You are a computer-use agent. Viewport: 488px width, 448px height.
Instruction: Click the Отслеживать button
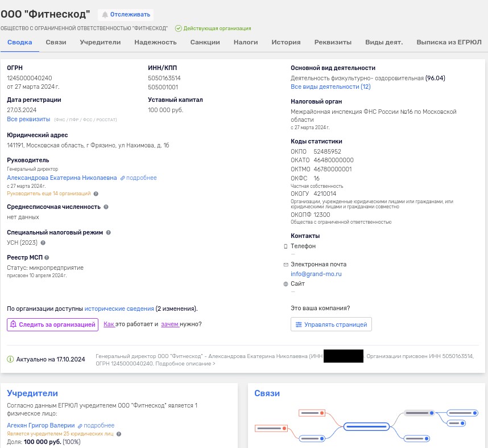[x=126, y=15]
